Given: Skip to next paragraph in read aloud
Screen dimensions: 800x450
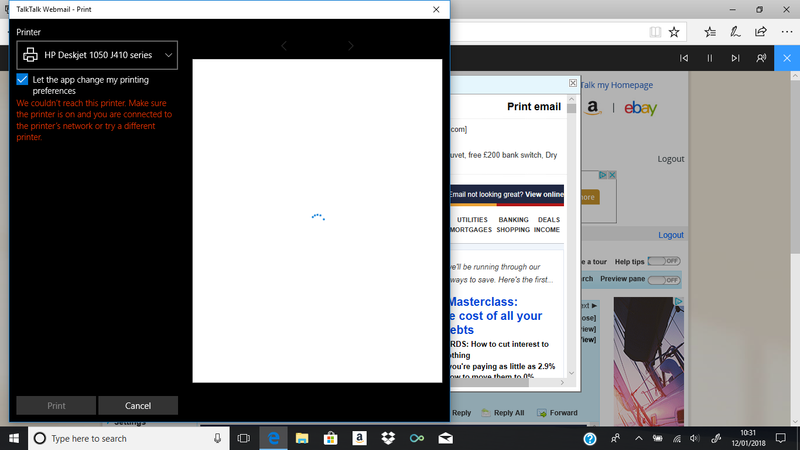Looking at the screenshot, I should coord(735,58).
